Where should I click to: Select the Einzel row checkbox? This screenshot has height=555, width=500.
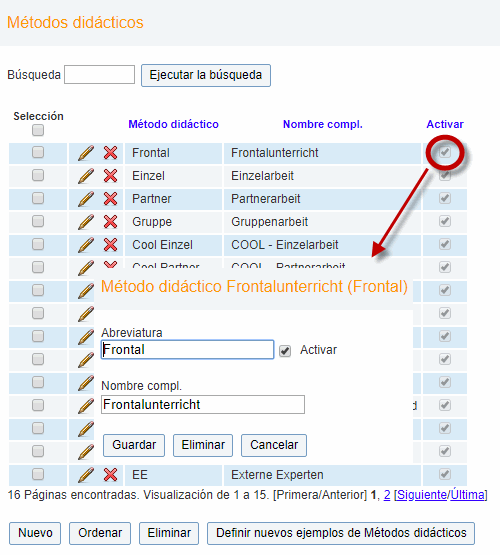(x=38, y=175)
